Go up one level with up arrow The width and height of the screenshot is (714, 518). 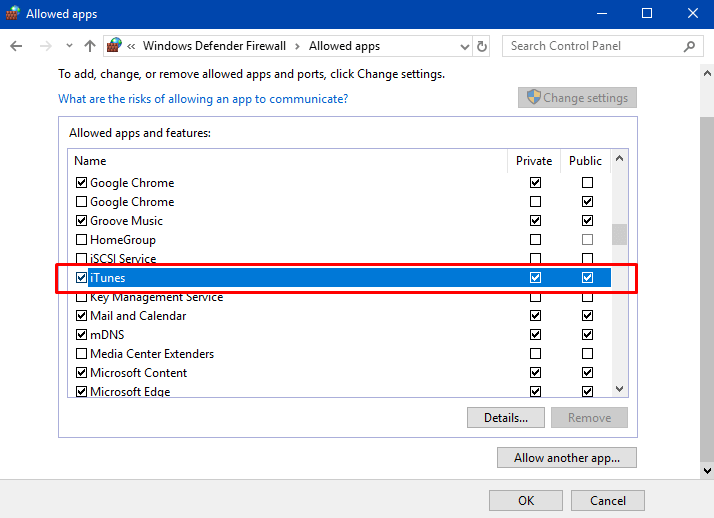tap(90, 46)
